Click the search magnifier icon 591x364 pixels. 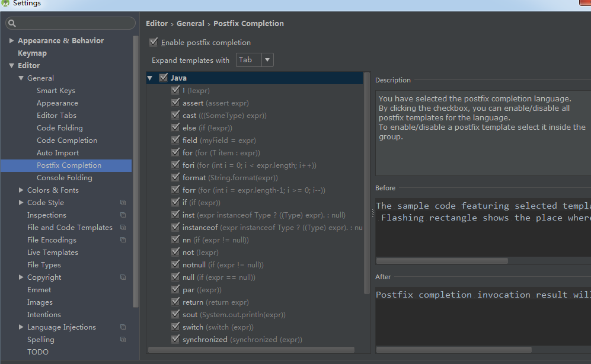click(12, 23)
